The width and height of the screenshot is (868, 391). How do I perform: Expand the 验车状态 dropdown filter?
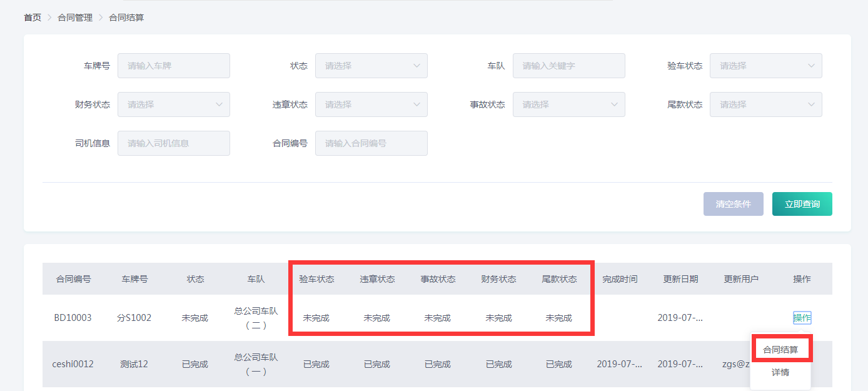(765, 66)
